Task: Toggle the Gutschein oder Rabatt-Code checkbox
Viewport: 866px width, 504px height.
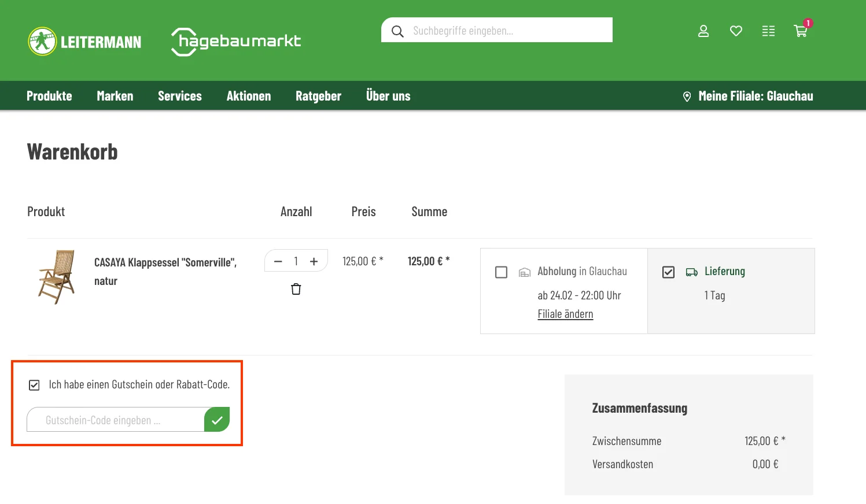Action: tap(34, 384)
